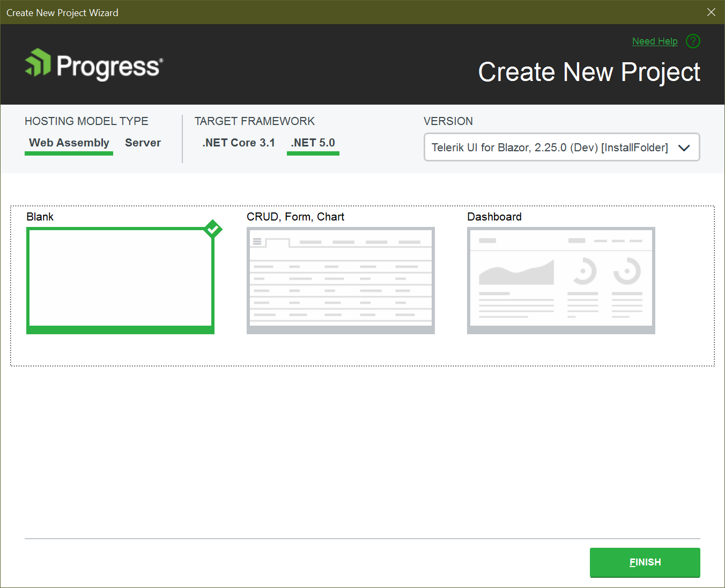
Task: Click the TARGET FRAMEWORK section label
Action: 255,121
